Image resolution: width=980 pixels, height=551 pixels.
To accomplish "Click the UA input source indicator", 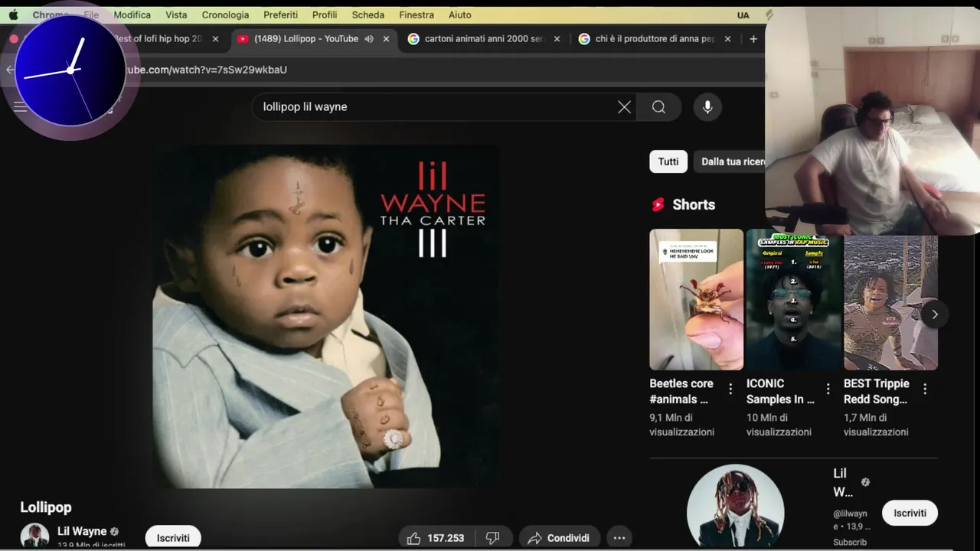I will point(743,15).
